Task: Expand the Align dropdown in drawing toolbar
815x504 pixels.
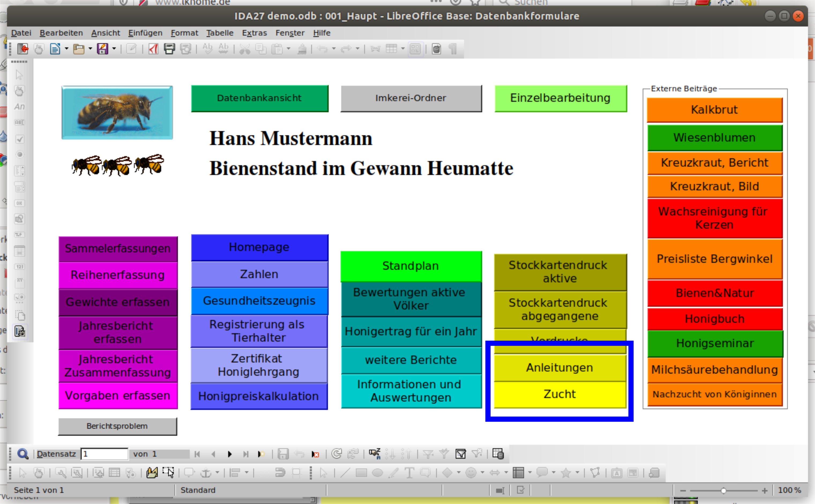Action: pyautogui.click(x=246, y=473)
